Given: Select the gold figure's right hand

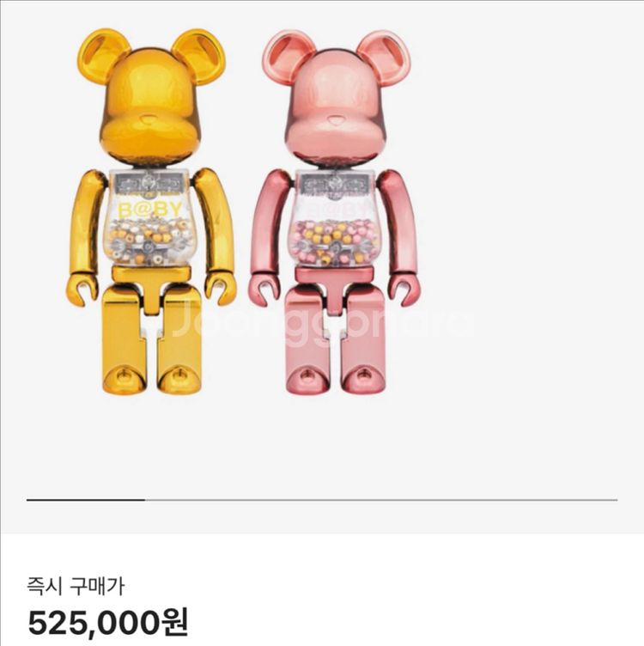Looking at the screenshot, I should click(221, 289).
